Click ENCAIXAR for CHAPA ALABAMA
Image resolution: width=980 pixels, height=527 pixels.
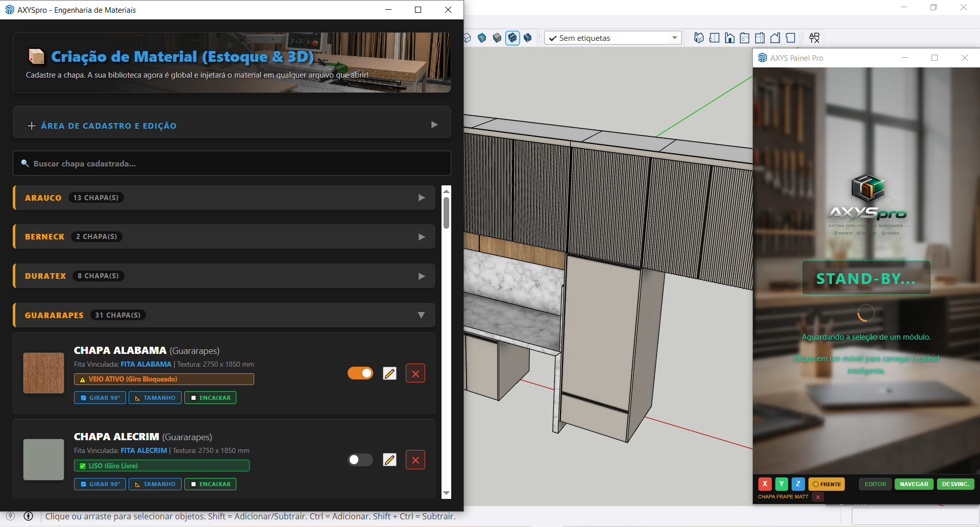click(210, 398)
